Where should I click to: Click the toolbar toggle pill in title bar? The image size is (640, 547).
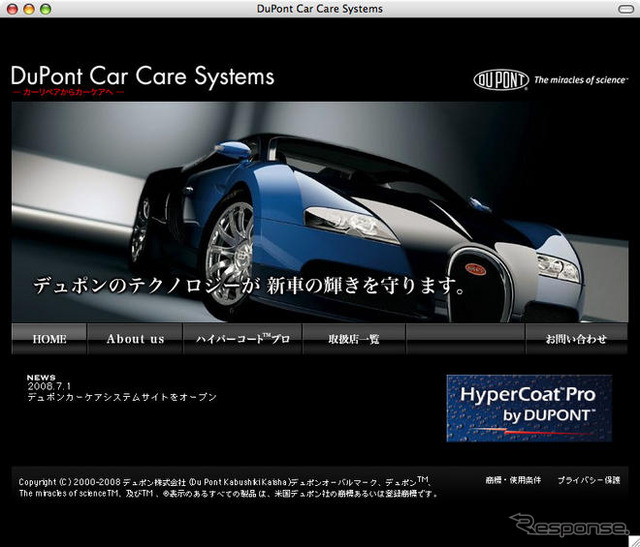[626, 9]
